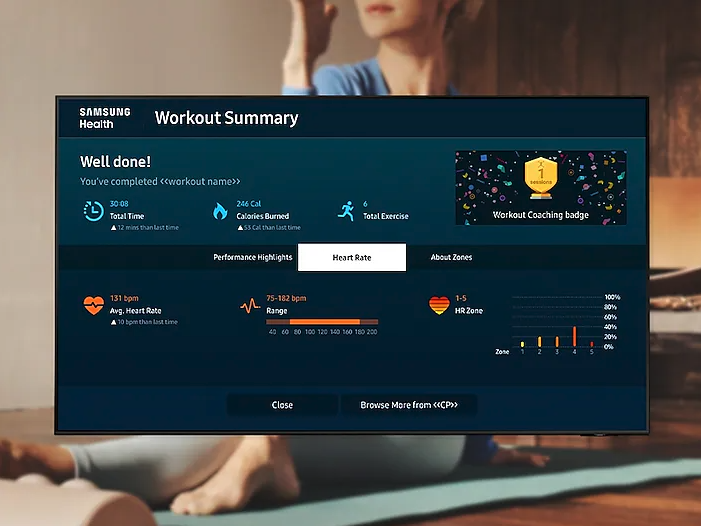Click the gold trophy badge icon

click(x=541, y=177)
